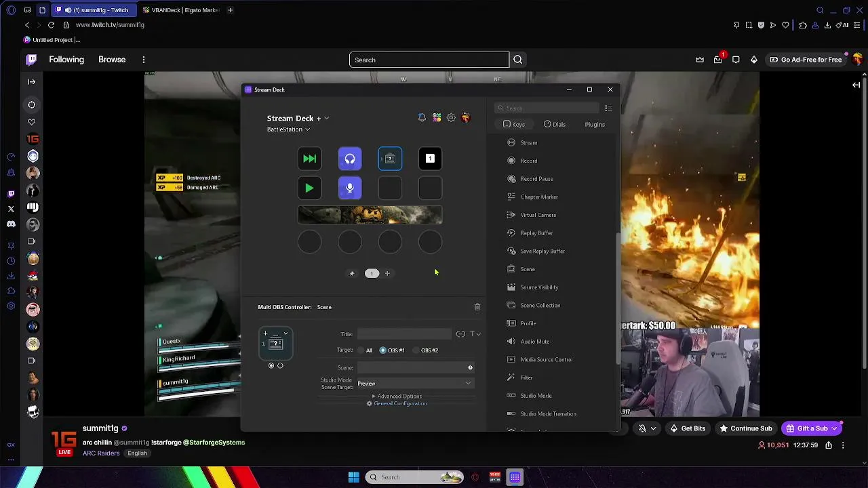Select first state radio under key icon

(271, 366)
